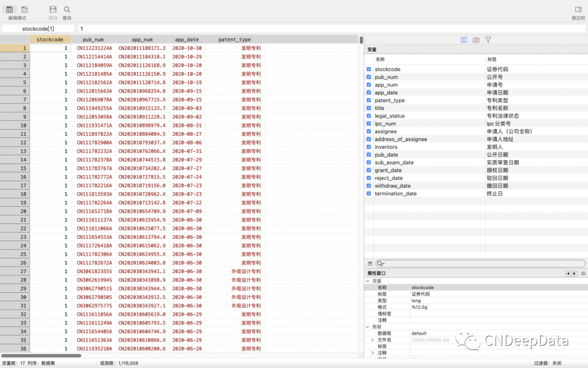This screenshot has height=368, width=588.
Task: Click the 名称 stockcode property value
Action: (422, 287)
